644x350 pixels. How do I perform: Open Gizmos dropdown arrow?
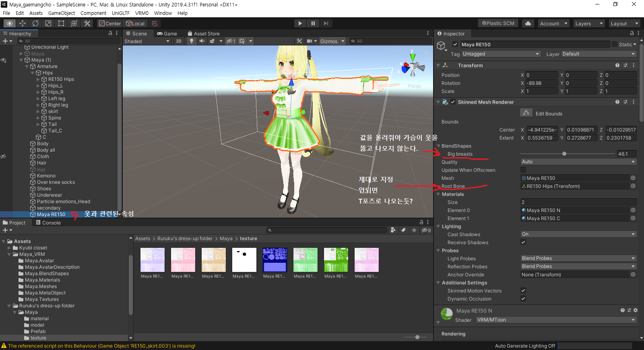pyautogui.click(x=343, y=41)
